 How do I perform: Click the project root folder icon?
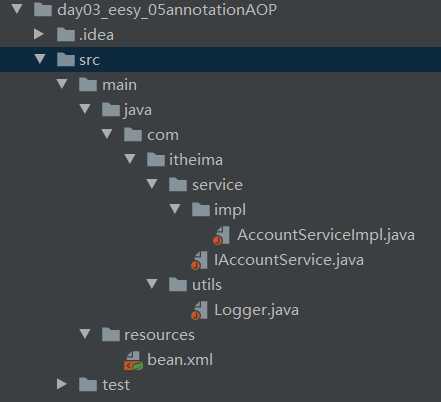[43, 9]
